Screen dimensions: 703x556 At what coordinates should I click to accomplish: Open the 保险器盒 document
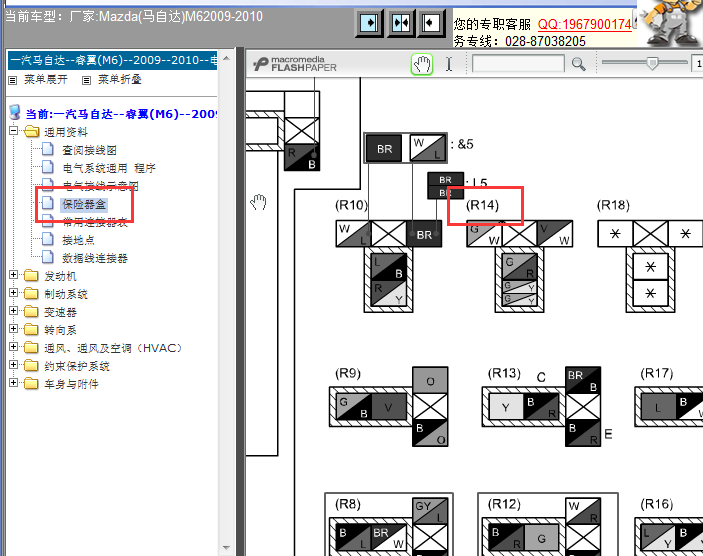coord(84,204)
